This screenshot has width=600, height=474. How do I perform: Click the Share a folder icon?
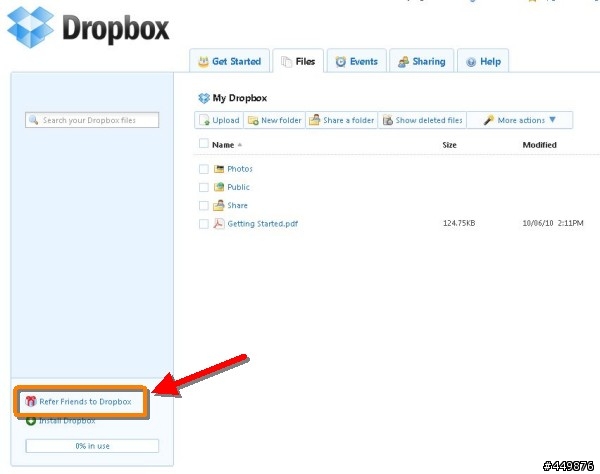(x=315, y=120)
